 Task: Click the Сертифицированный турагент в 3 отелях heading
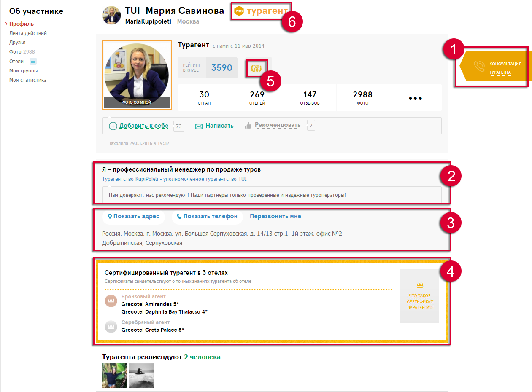coord(166,273)
